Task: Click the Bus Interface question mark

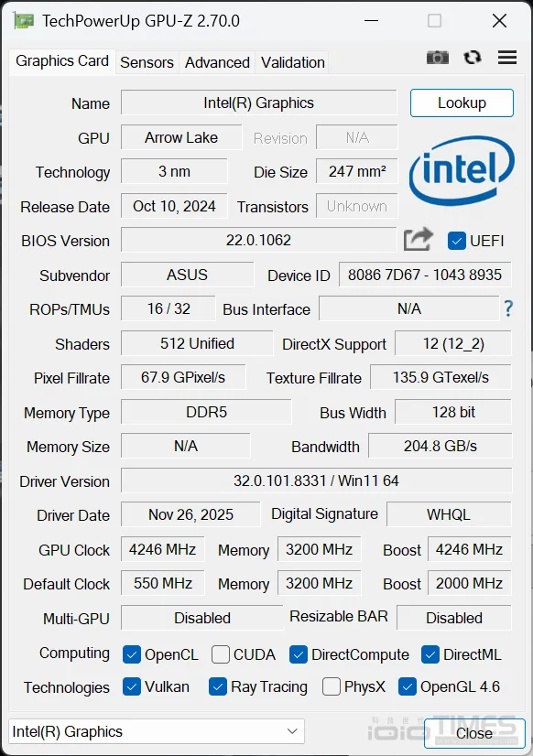Action: (508, 308)
